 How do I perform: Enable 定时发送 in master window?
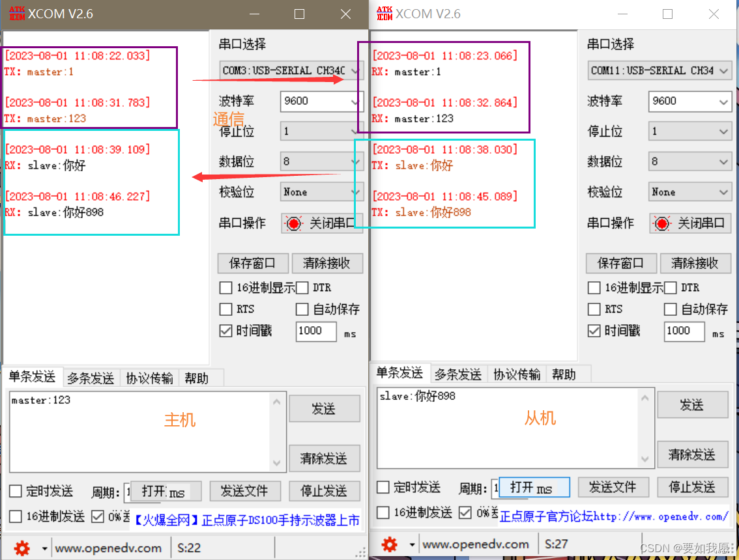click(x=16, y=491)
